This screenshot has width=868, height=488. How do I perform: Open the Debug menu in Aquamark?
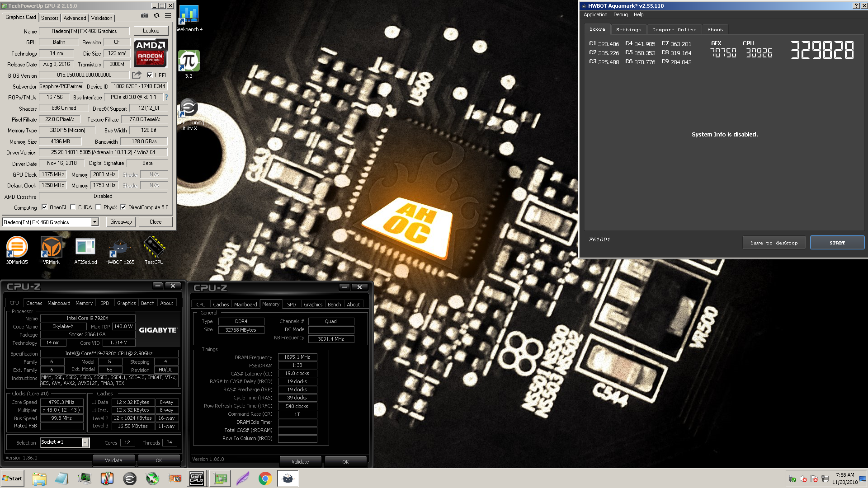coord(620,14)
